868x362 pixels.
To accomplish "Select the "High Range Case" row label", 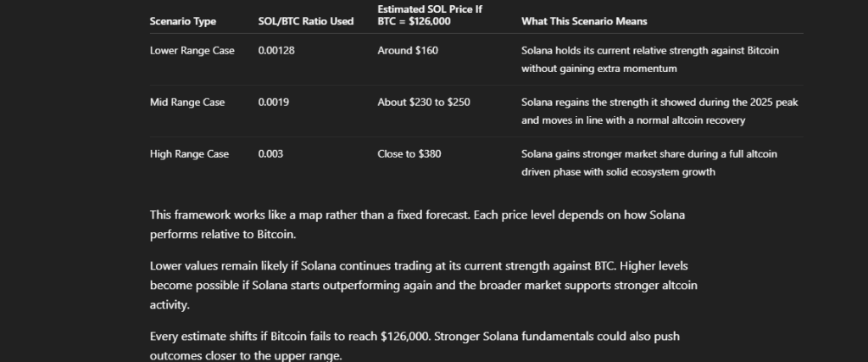I will [x=189, y=154].
